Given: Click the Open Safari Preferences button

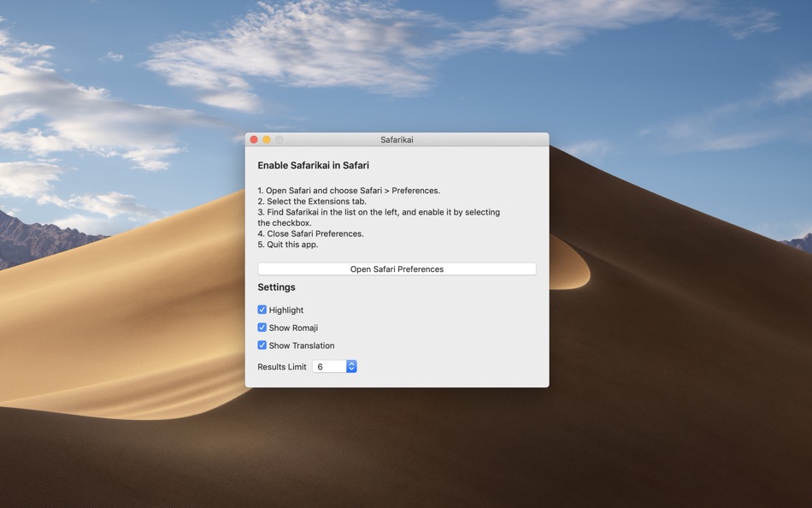Looking at the screenshot, I should 397,269.
